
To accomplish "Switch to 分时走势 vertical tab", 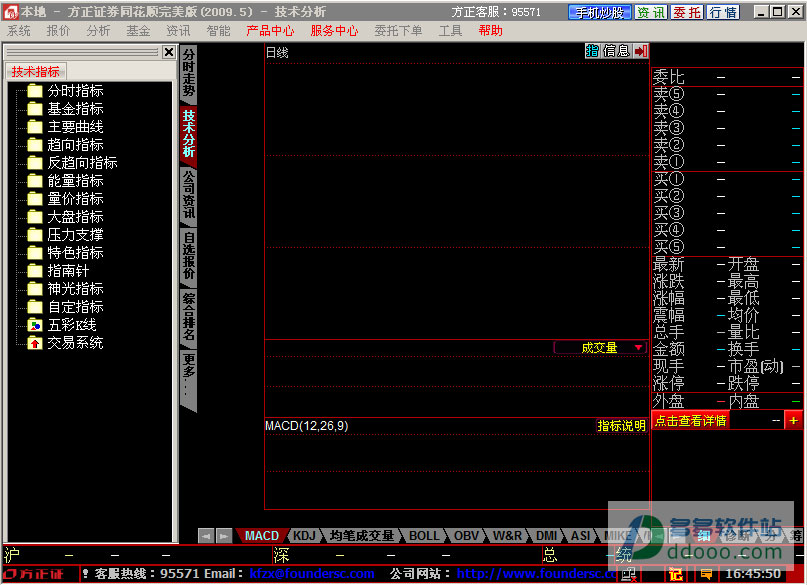I will 189,73.
